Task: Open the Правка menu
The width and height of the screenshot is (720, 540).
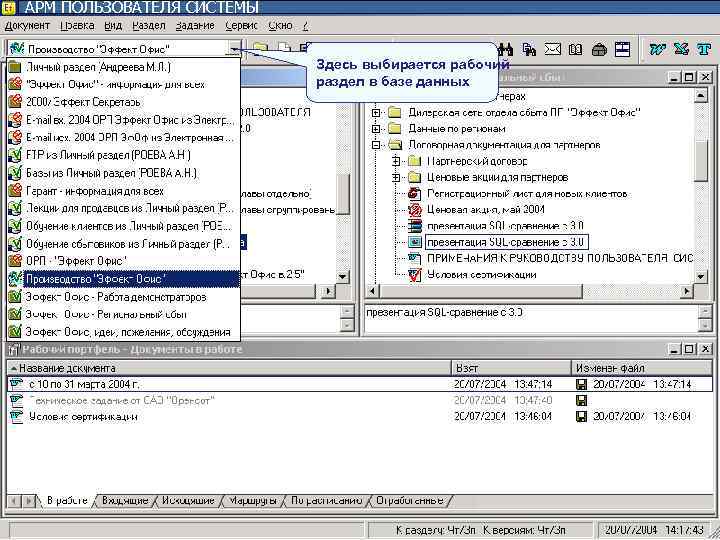Action: coord(77,26)
